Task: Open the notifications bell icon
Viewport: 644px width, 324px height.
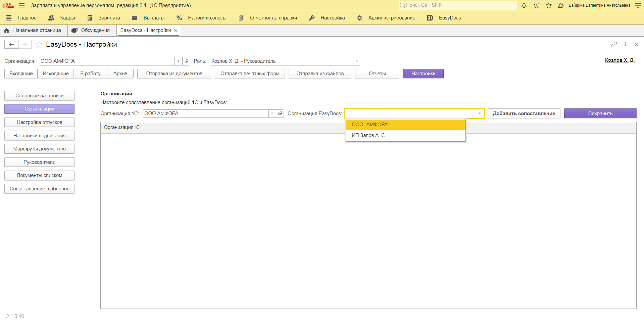Action: coord(524,5)
